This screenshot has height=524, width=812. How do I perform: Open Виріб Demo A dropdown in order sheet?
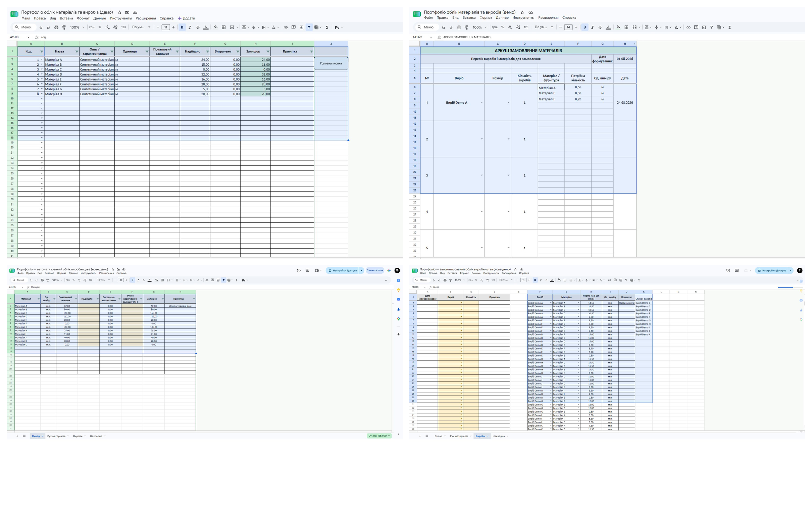coord(481,102)
